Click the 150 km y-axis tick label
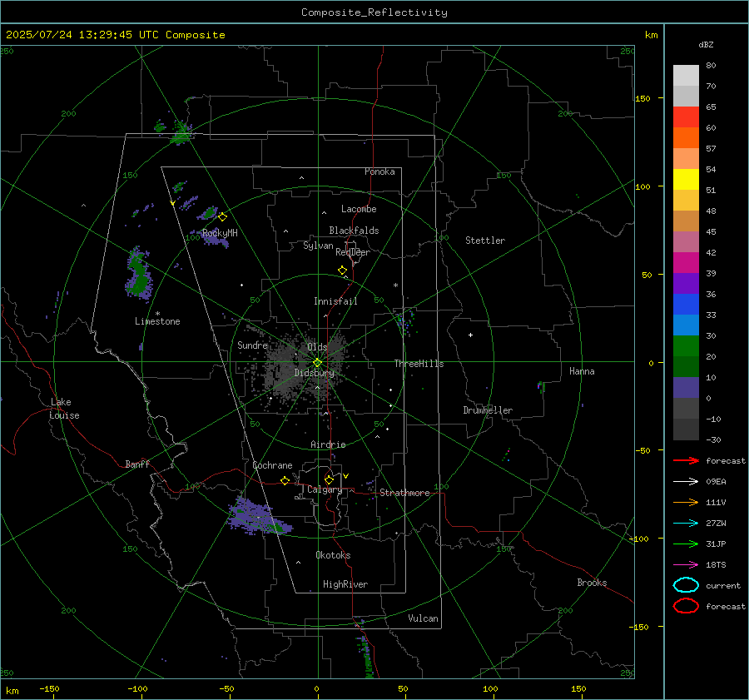749x700 pixels. [x=643, y=98]
